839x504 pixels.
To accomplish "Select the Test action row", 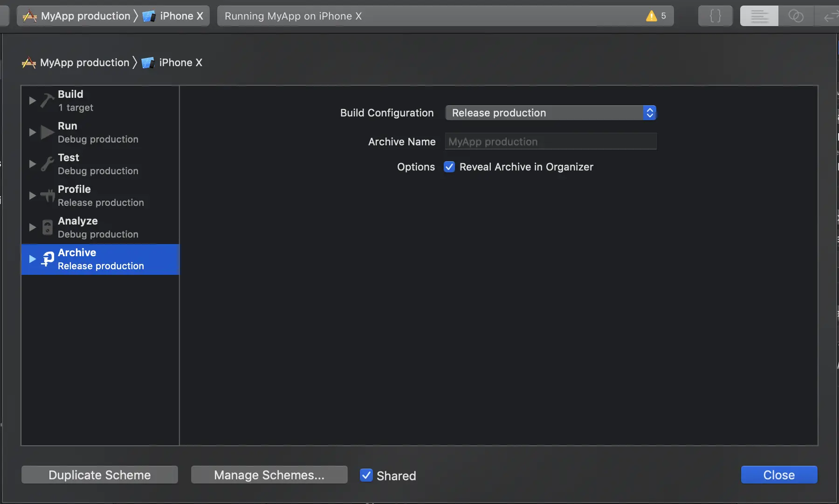I will coord(100,164).
